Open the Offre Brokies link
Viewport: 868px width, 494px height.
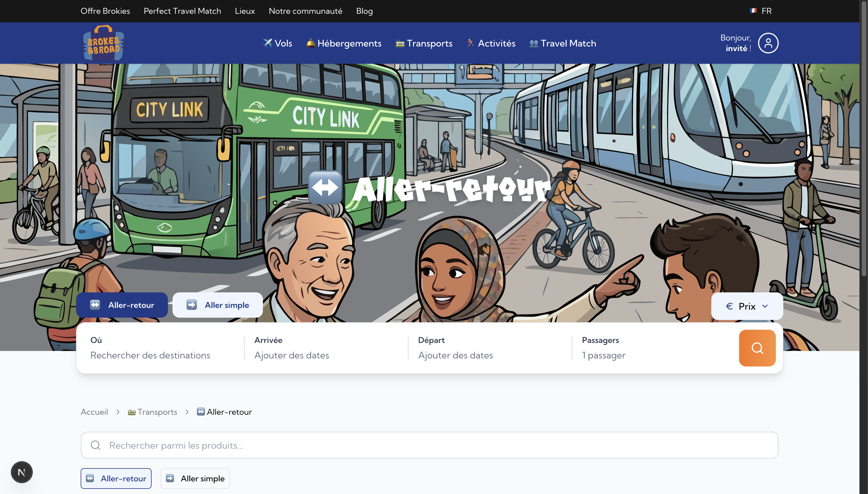coord(105,11)
